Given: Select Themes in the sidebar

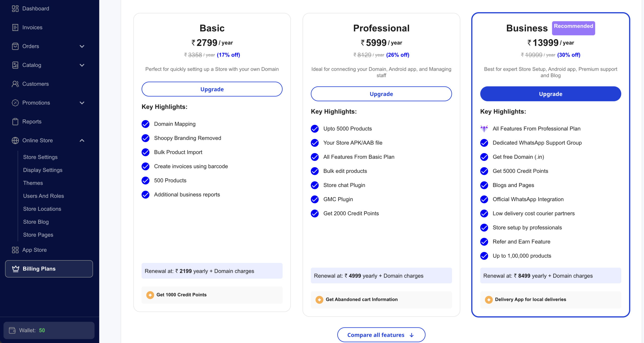Looking at the screenshot, I should (x=33, y=183).
